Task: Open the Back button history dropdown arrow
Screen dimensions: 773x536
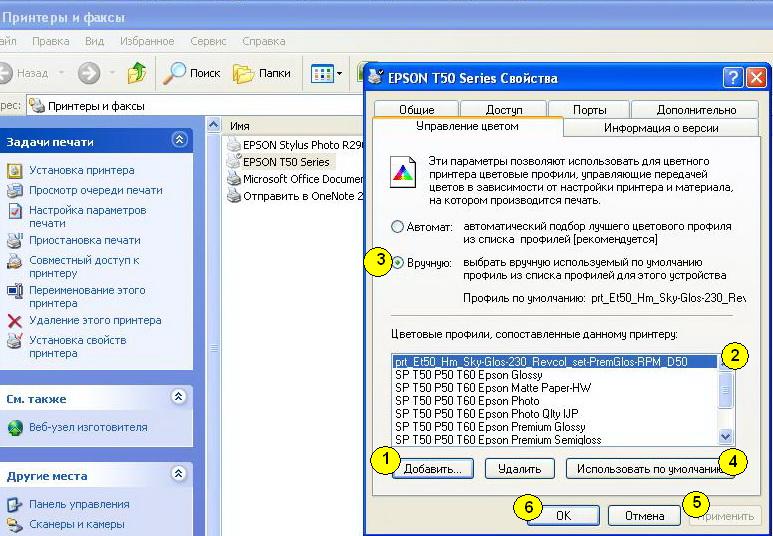Action: tap(62, 73)
